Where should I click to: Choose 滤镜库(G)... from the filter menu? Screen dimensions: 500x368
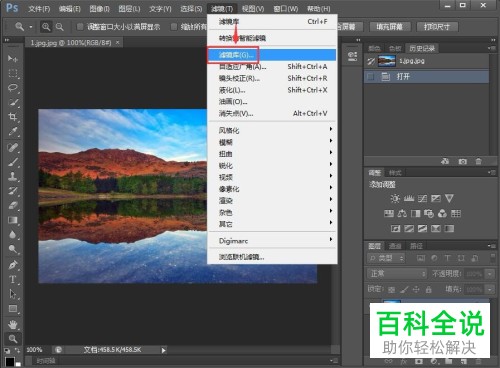tap(272, 55)
